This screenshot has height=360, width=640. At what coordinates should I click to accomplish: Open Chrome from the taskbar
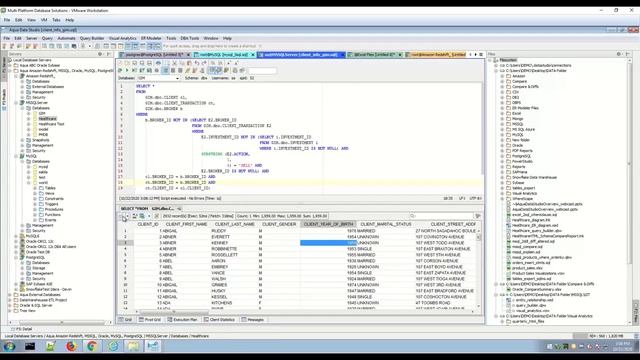click(x=92, y=347)
